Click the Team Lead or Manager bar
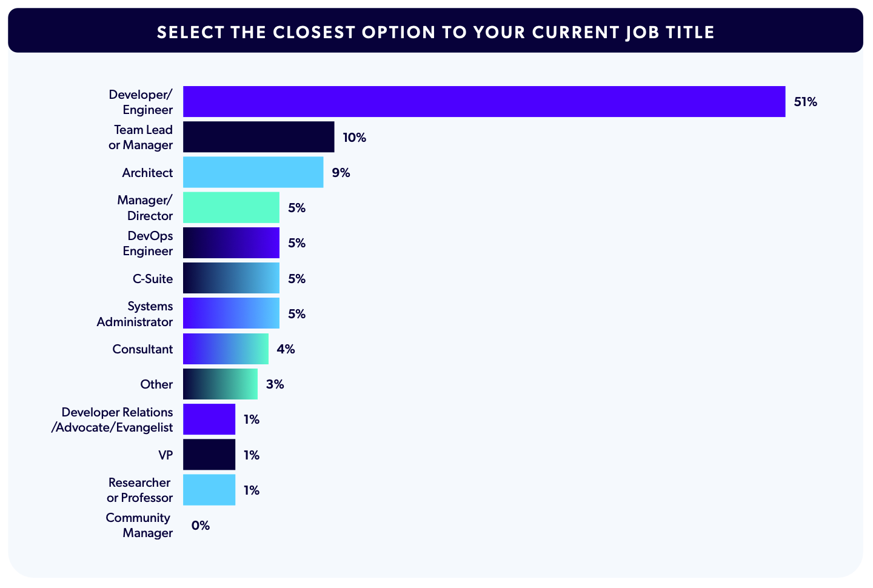The height and width of the screenshot is (588, 873). (258, 137)
